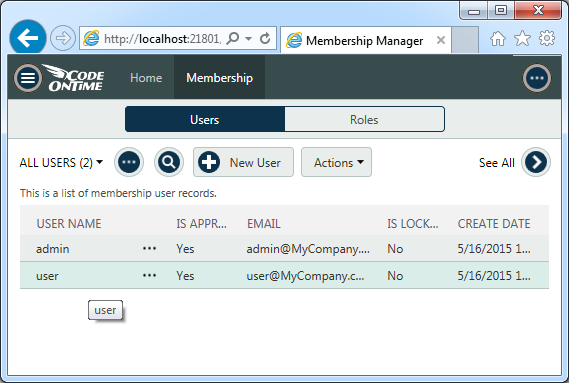Switch to the Roles tab
The image size is (569, 383).
[x=364, y=119]
